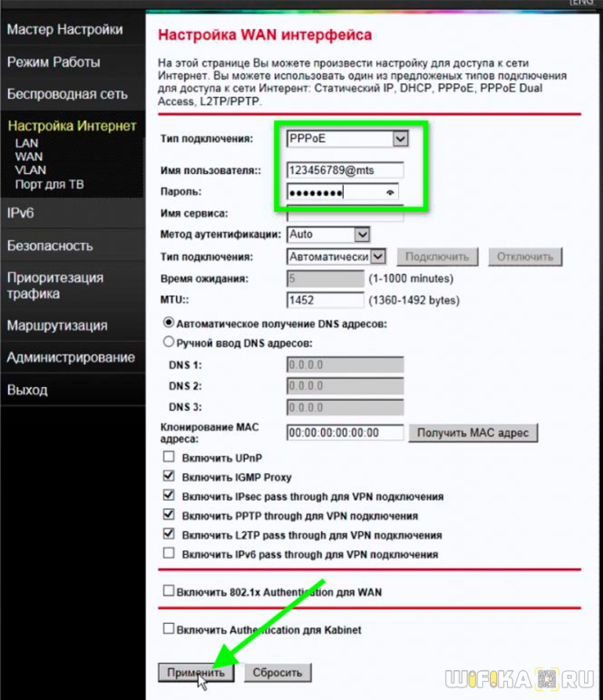The image size is (603, 700).
Task: Reveal password with the eye icon
Action: click(x=390, y=192)
